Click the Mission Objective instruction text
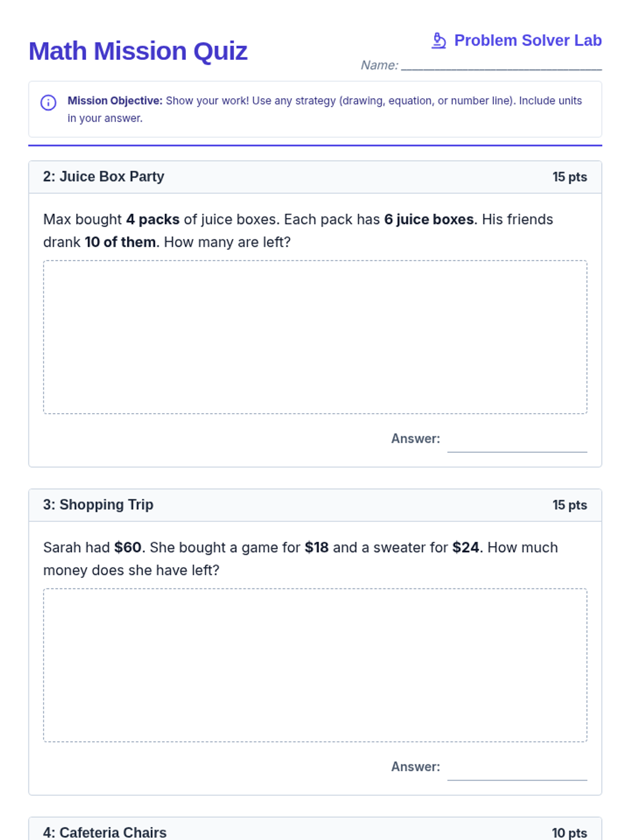This screenshot has height=840, width=630. [324, 109]
